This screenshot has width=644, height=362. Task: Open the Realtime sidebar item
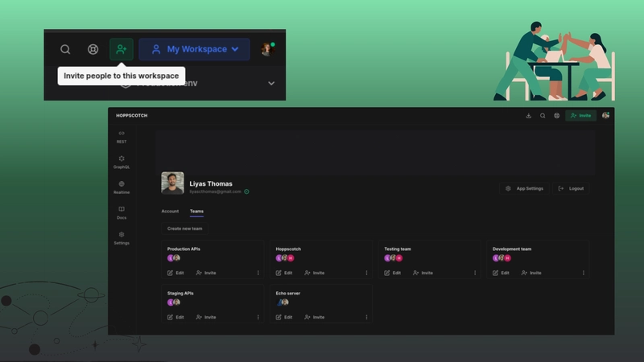122,187
